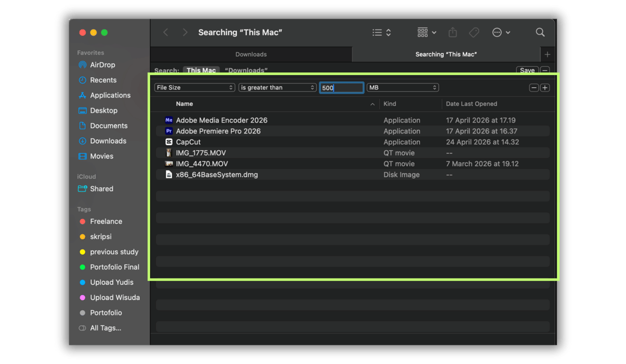Image resolution: width=626 pixels, height=364 pixels.
Task: Select the Searching "This Mac" tab
Action: tap(446, 54)
